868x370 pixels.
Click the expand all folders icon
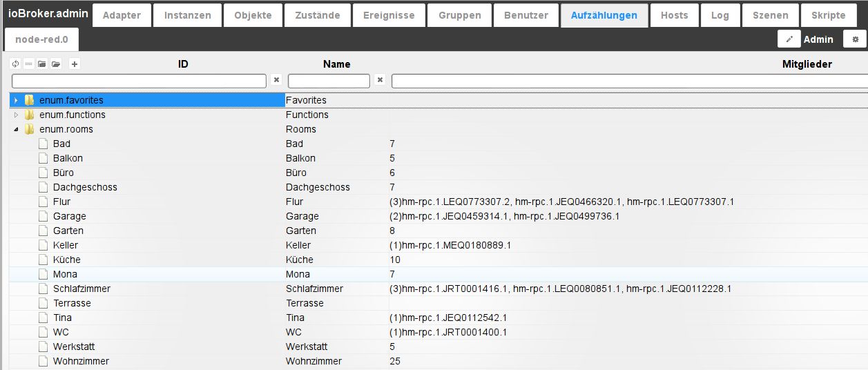[x=56, y=64]
